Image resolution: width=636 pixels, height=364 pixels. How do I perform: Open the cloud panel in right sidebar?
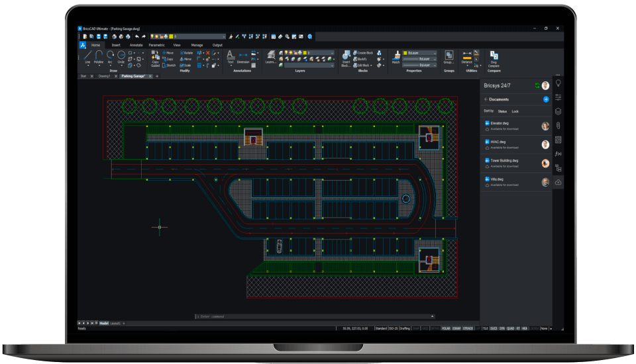point(558,182)
